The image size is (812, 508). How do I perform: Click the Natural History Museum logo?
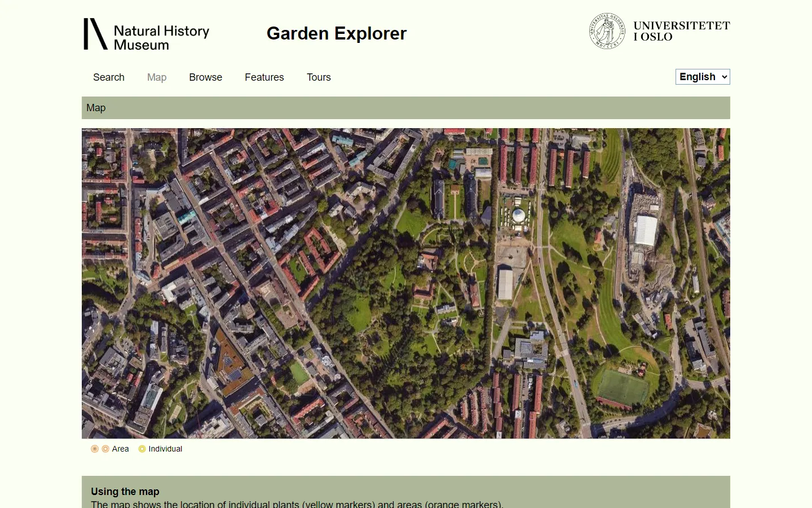click(x=147, y=34)
